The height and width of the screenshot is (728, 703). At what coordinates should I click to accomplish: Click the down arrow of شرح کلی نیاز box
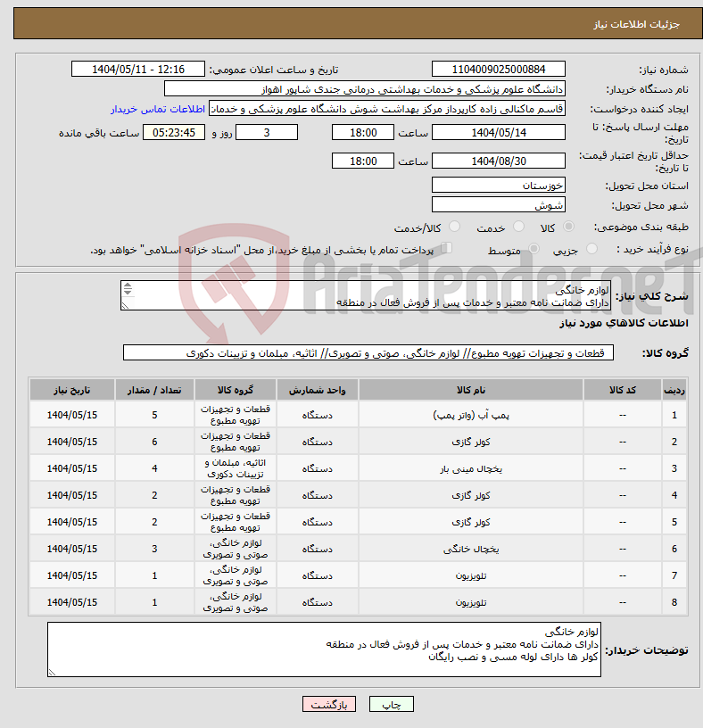click(128, 292)
